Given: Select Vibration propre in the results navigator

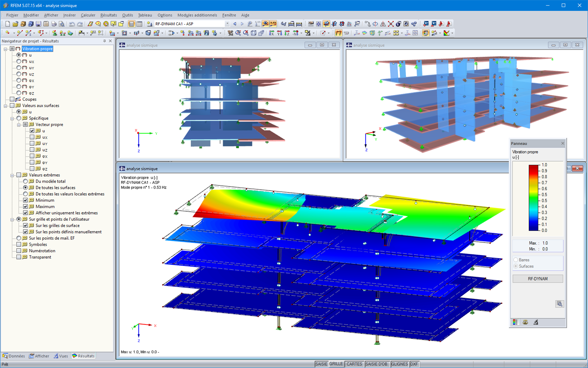Looking at the screenshot, I should pyautogui.click(x=37, y=49).
